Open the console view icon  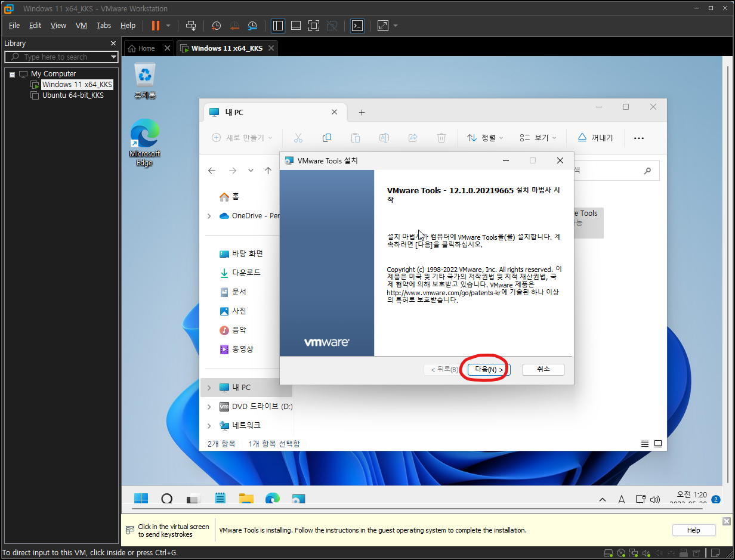pyautogui.click(x=357, y=26)
